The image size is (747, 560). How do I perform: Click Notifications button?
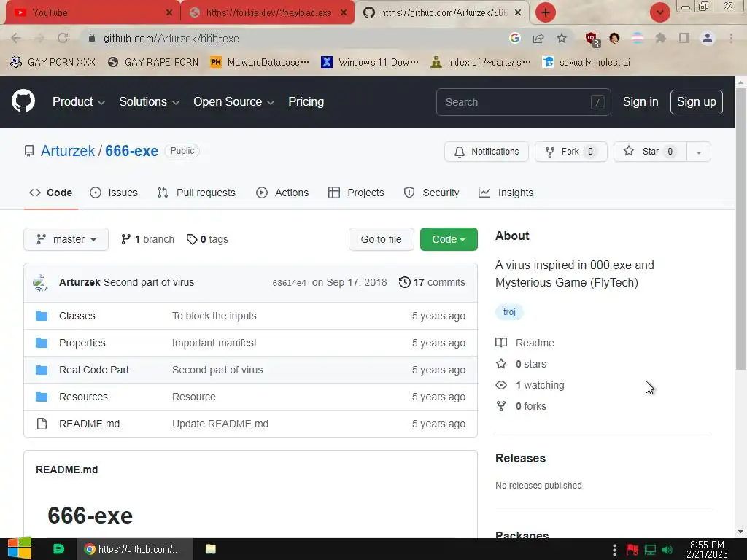487,152
